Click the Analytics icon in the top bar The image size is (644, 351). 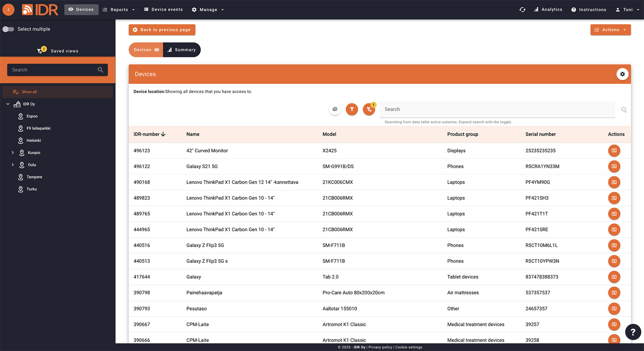tap(536, 9)
